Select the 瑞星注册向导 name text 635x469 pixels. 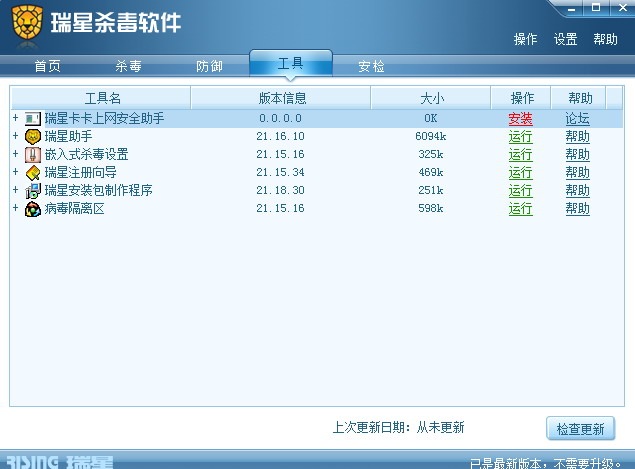coord(81,173)
